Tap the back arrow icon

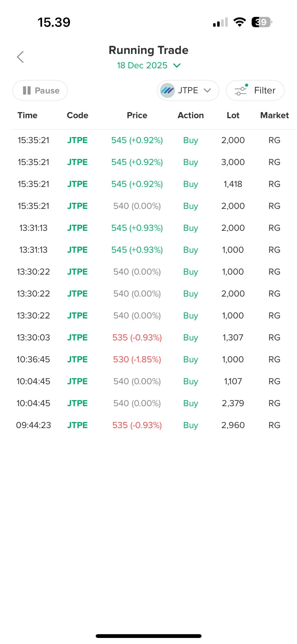point(20,57)
